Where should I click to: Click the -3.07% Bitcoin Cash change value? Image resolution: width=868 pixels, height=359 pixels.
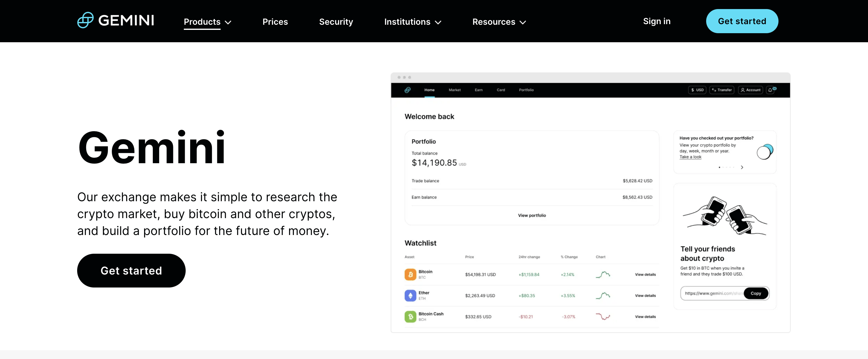pos(568,317)
